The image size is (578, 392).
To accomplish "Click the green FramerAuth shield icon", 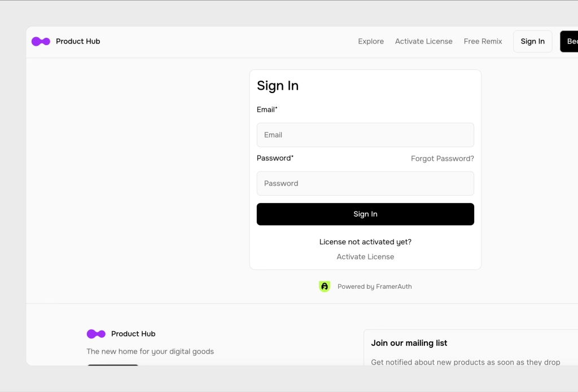I will click(325, 287).
